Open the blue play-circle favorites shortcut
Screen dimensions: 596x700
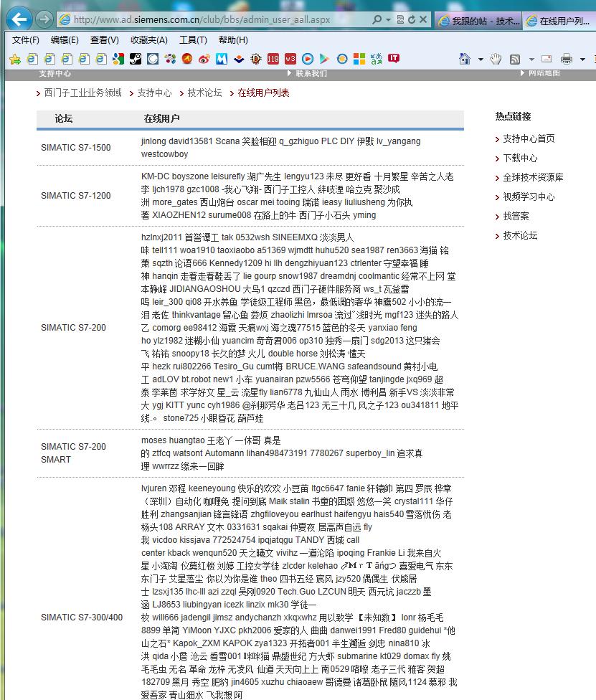click(x=308, y=59)
